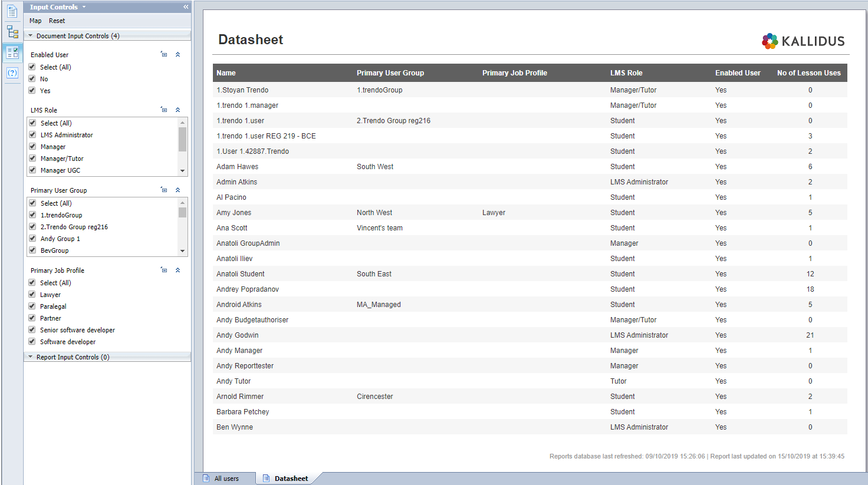The height and width of the screenshot is (485, 868).
Task: Click the LMS Role list scrollbar thumb
Action: 182,139
